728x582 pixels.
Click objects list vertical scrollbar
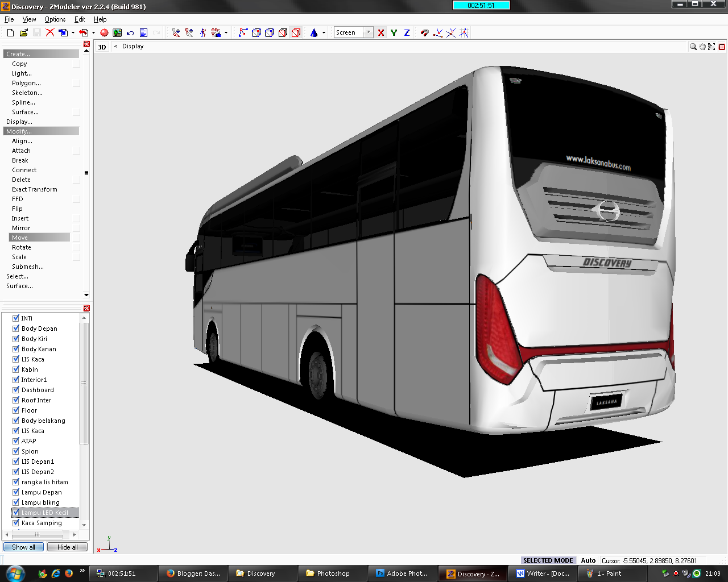(84, 384)
